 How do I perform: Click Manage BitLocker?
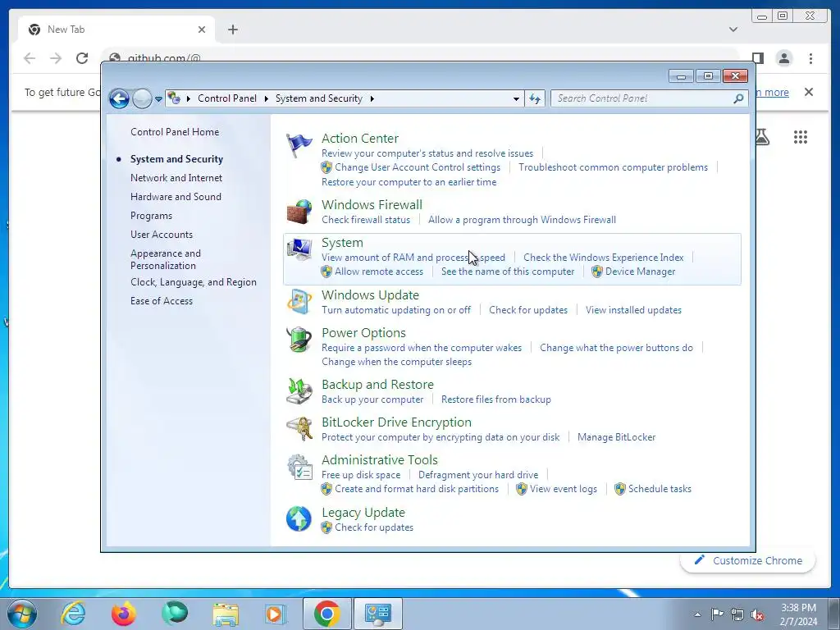[616, 437]
